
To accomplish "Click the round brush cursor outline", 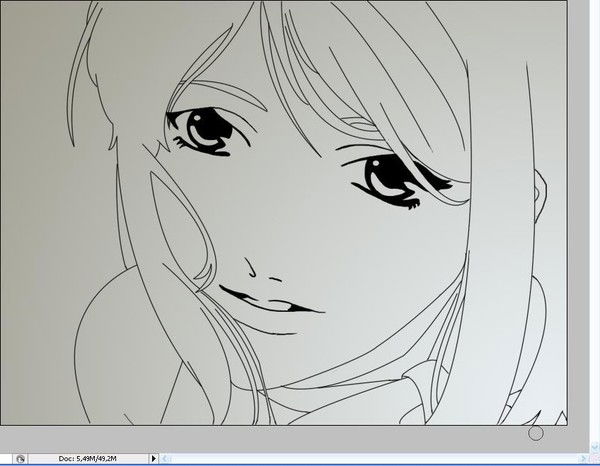I will 535,433.
